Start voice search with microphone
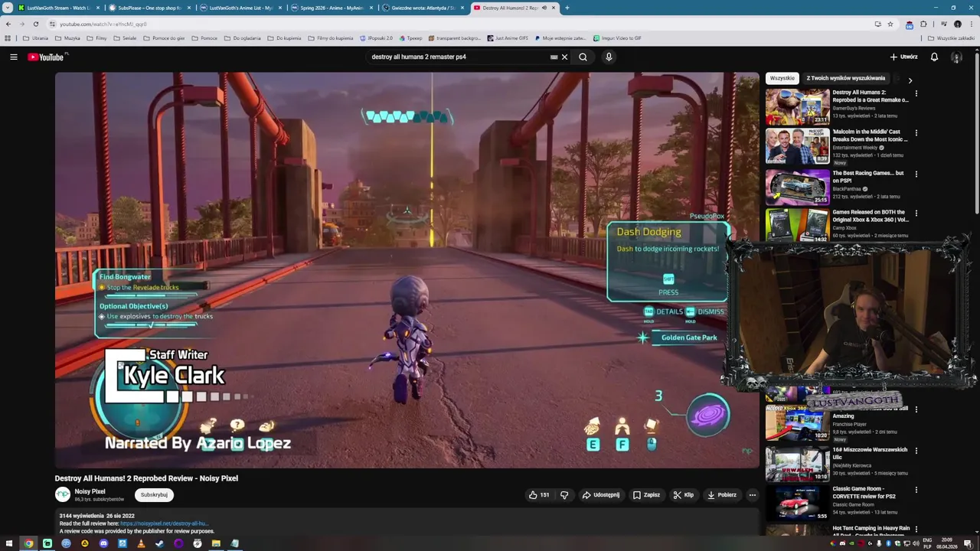Image resolution: width=980 pixels, height=551 pixels. (x=609, y=57)
